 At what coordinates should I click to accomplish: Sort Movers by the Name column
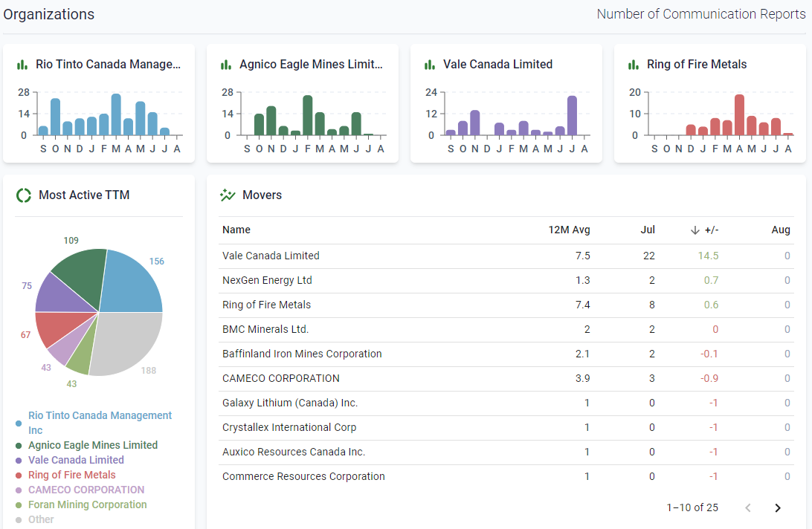(x=236, y=230)
